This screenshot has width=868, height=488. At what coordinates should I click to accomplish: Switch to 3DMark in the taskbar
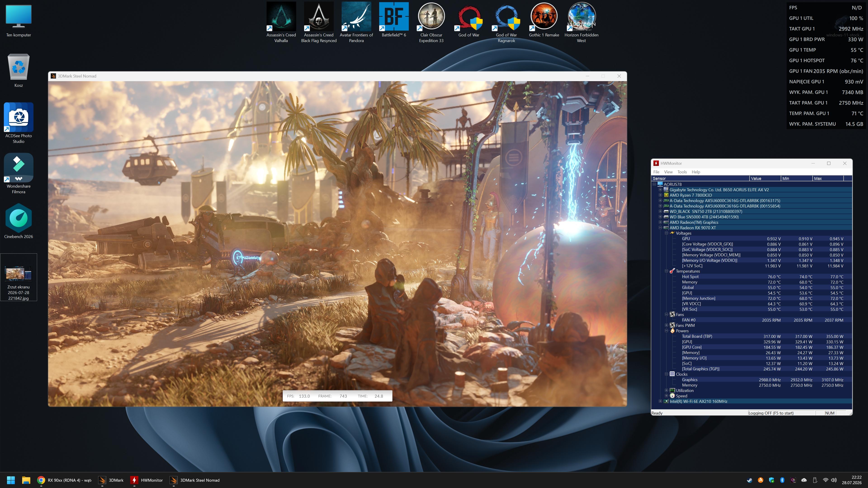tap(111, 480)
